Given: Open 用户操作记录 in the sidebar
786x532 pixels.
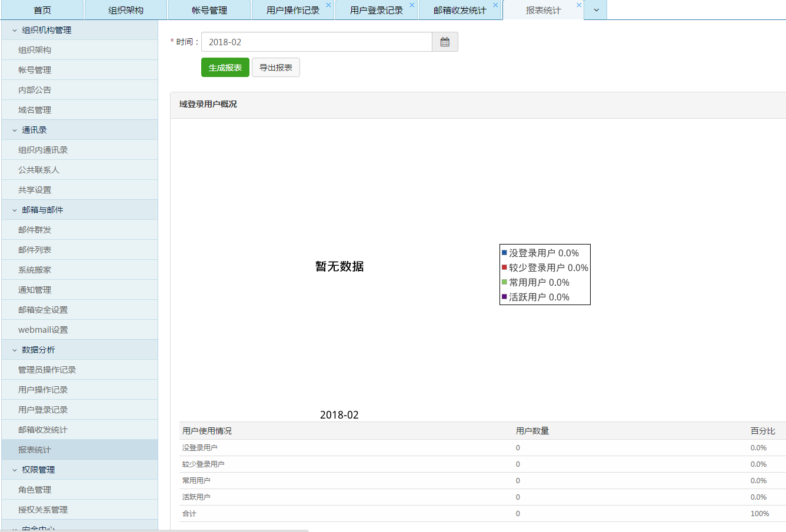Looking at the screenshot, I should click(x=79, y=390).
